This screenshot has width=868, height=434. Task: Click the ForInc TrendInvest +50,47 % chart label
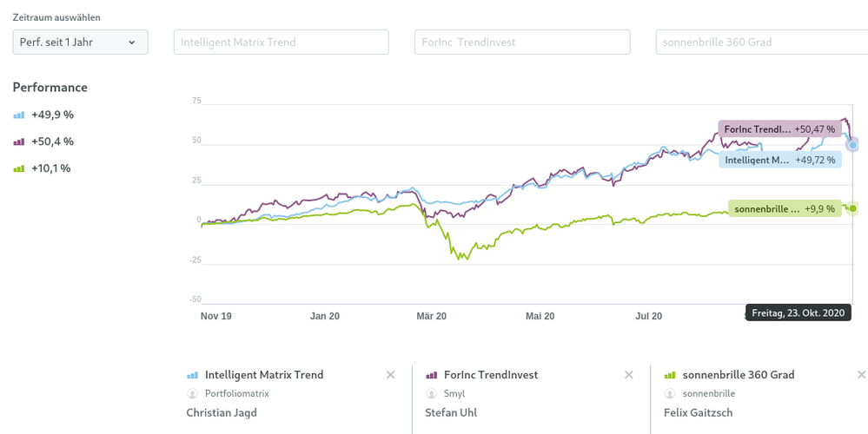coord(779,129)
